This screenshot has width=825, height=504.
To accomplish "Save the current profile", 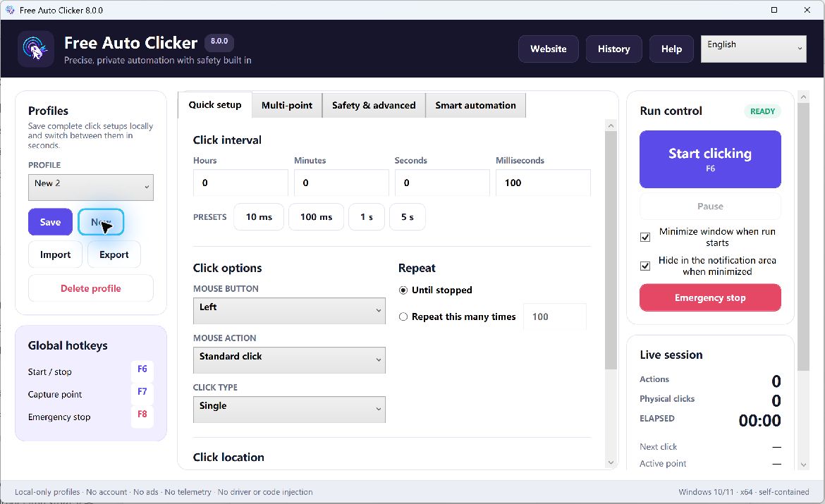I will click(50, 222).
